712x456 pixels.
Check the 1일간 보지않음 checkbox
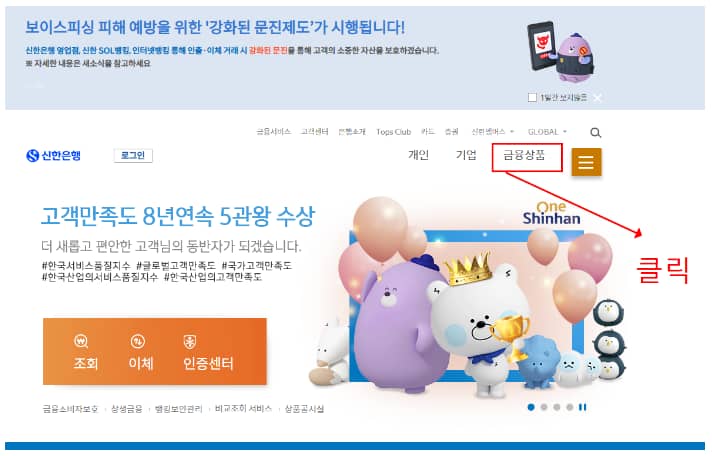tap(532, 98)
